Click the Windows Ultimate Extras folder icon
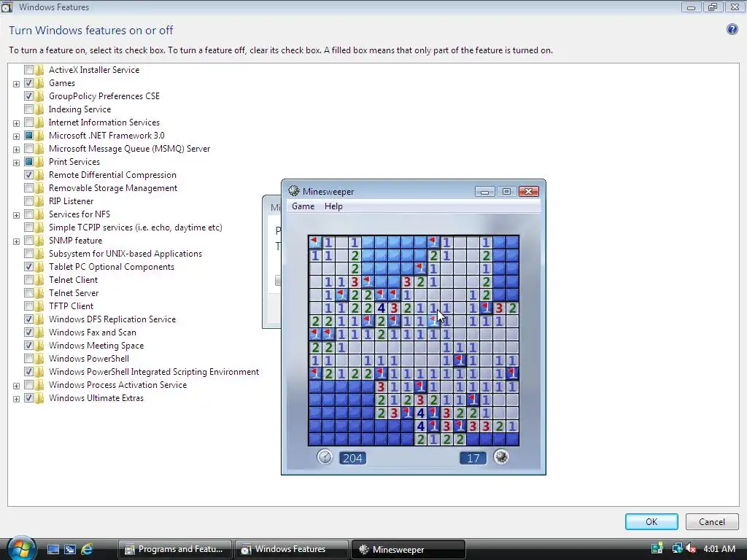This screenshot has width=747, height=560. point(39,398)
